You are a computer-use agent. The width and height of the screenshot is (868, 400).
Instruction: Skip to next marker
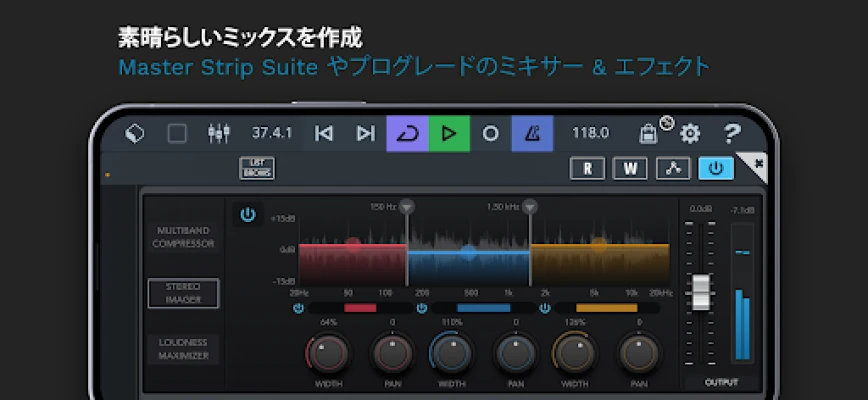[365, 133]
